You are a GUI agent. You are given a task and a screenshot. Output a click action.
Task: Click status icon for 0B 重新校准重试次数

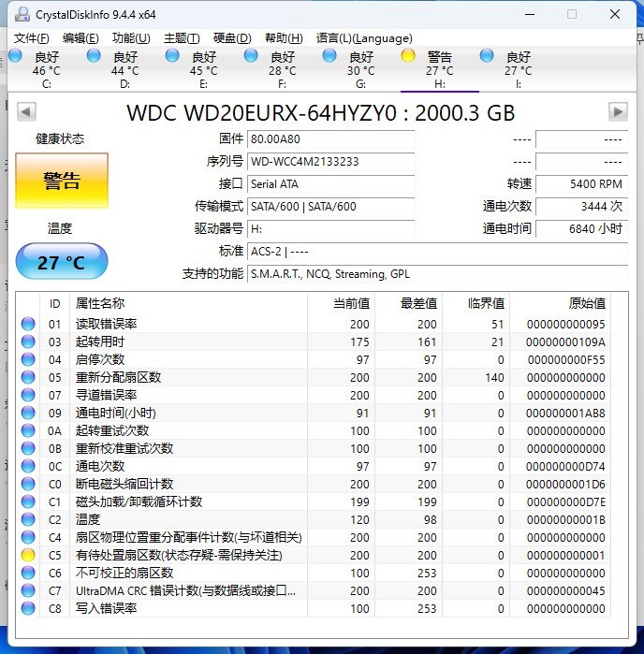coord(28,448)
